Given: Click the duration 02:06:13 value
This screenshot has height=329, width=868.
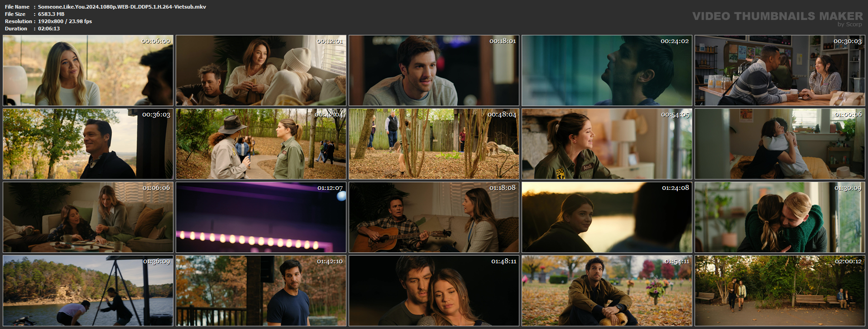Looking at the screenshot, I should [49, 29].
